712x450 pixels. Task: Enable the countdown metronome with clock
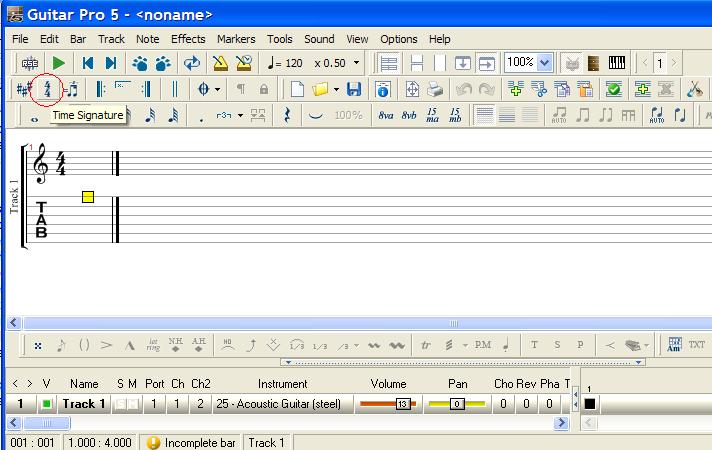[x=244, y=63]
